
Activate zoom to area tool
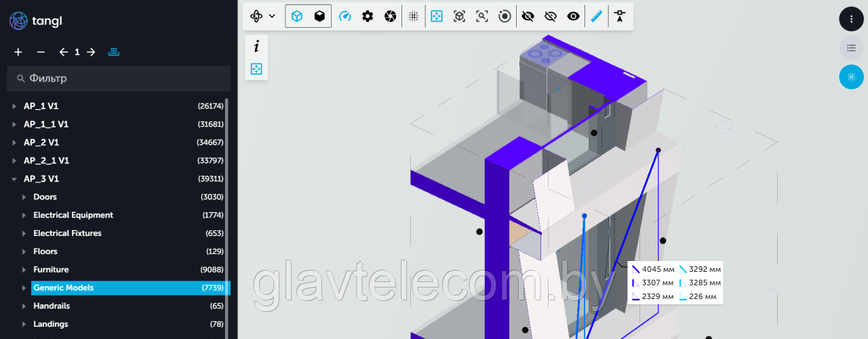tap(482, 16)
